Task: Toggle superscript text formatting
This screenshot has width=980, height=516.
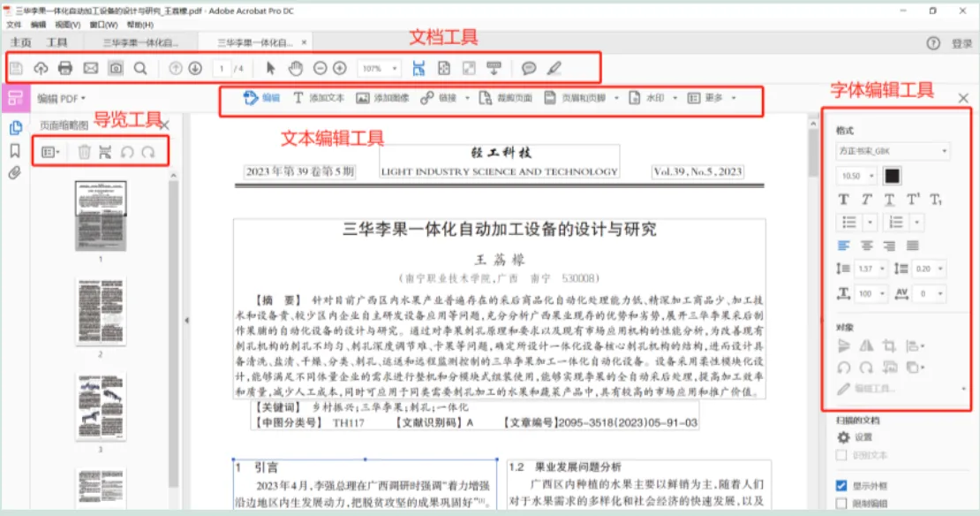Action: pos(913,200)
